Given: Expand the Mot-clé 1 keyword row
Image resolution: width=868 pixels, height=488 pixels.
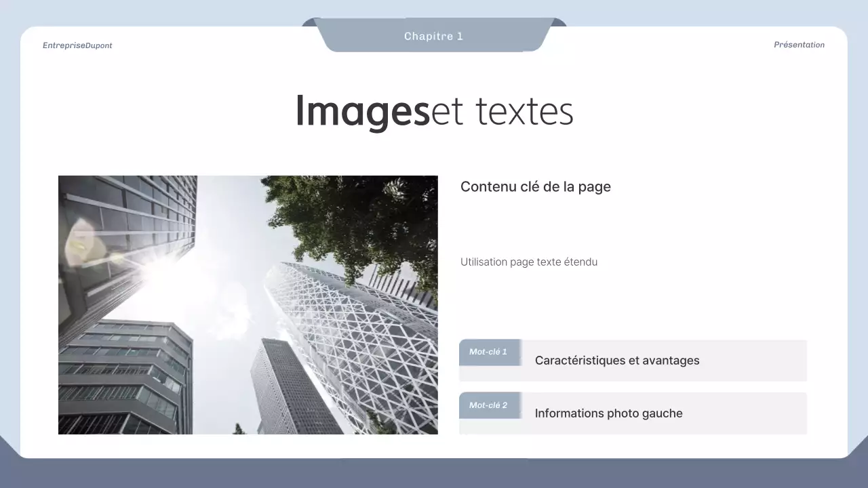Looking at the screenshot, I should point(633,360).
